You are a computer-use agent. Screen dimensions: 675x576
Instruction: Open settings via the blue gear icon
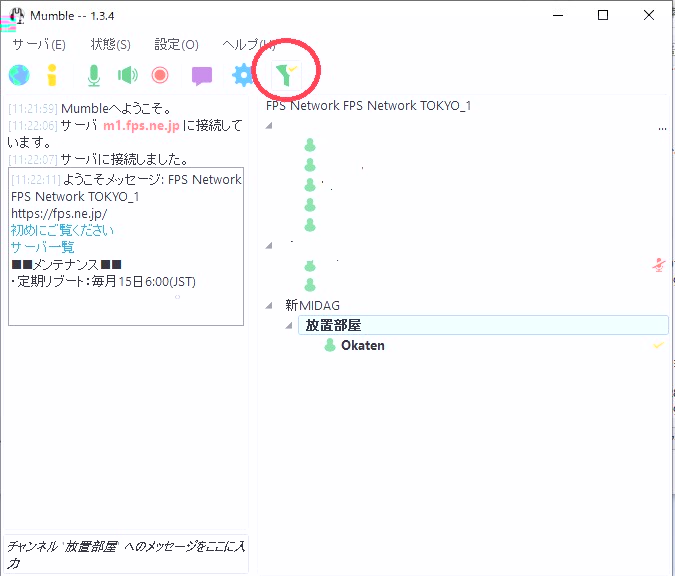click(243, 75)
